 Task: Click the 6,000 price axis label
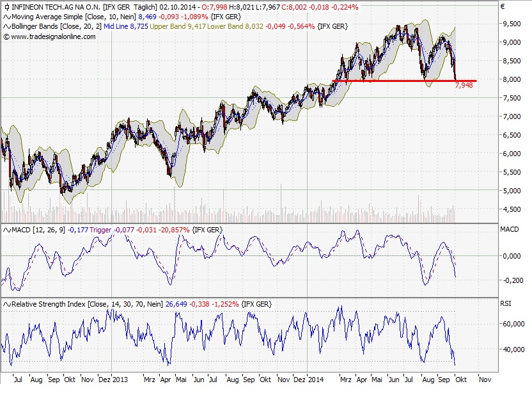coord(512,154)
